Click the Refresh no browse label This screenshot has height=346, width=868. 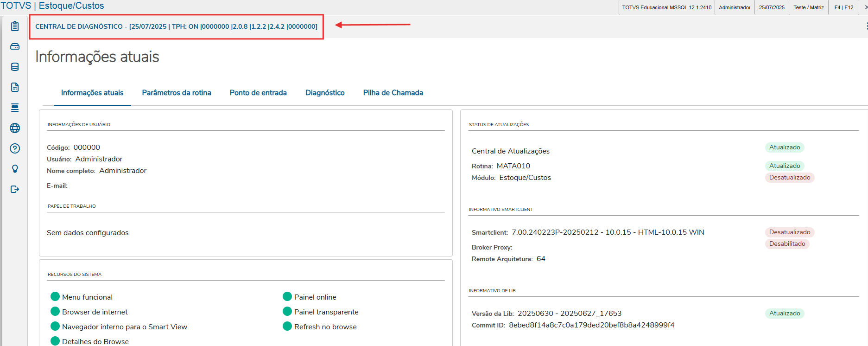pyautogui.click(x=325, y=327)
